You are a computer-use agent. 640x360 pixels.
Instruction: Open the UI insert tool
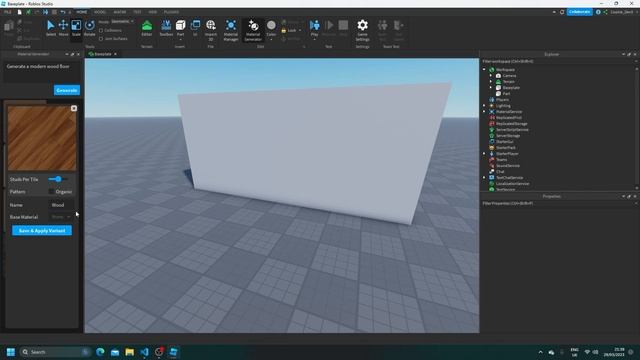pyautogui.click(x=195, y=28)
